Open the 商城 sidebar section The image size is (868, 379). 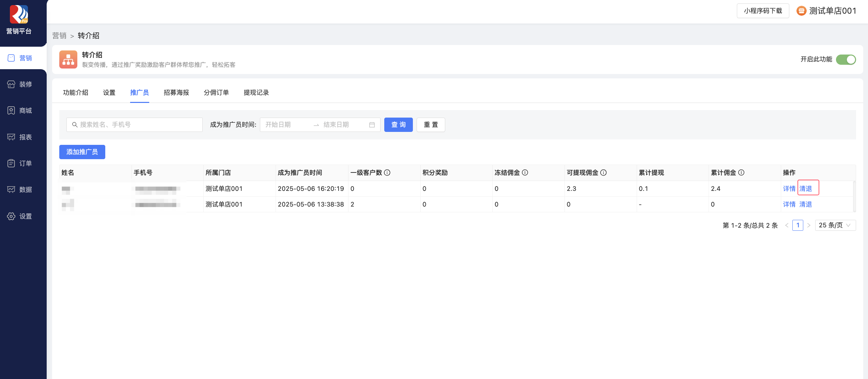pos(20,110)
